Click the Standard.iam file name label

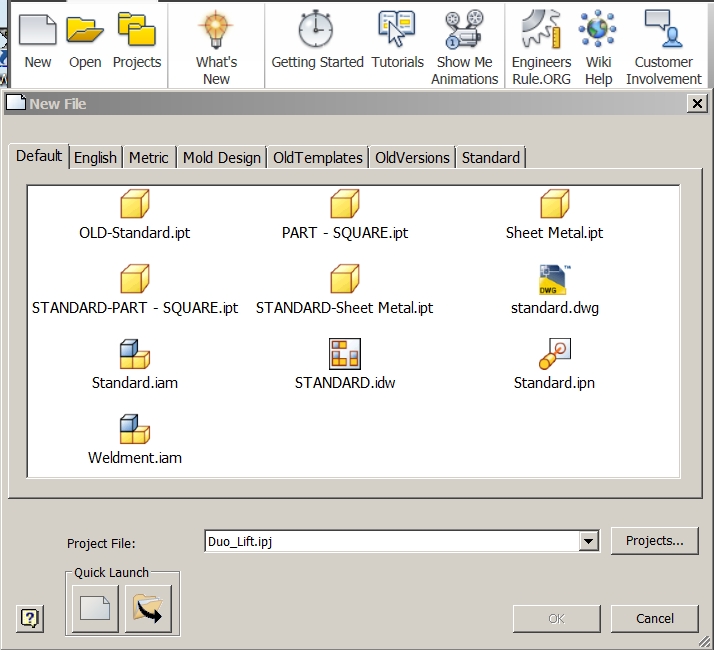pyautogui.click(x=135, y=383)
